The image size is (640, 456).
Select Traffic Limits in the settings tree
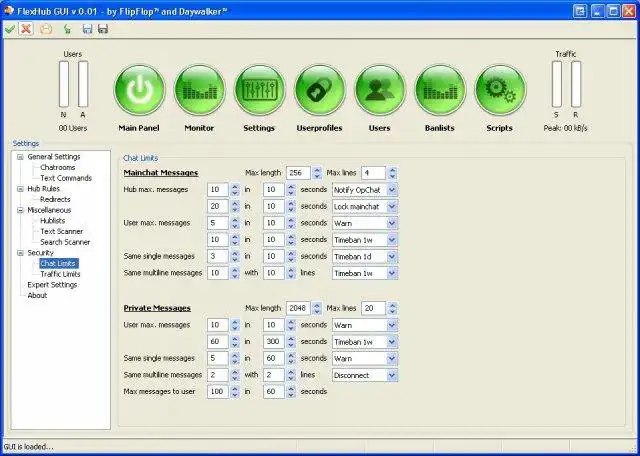[60, 274]
